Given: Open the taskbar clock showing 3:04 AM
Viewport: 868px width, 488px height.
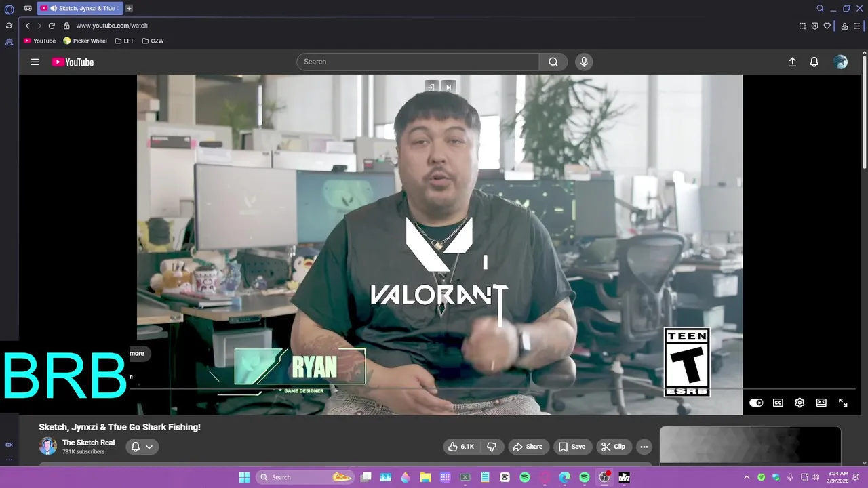Looking at the screenshot, I should [838, 477].
